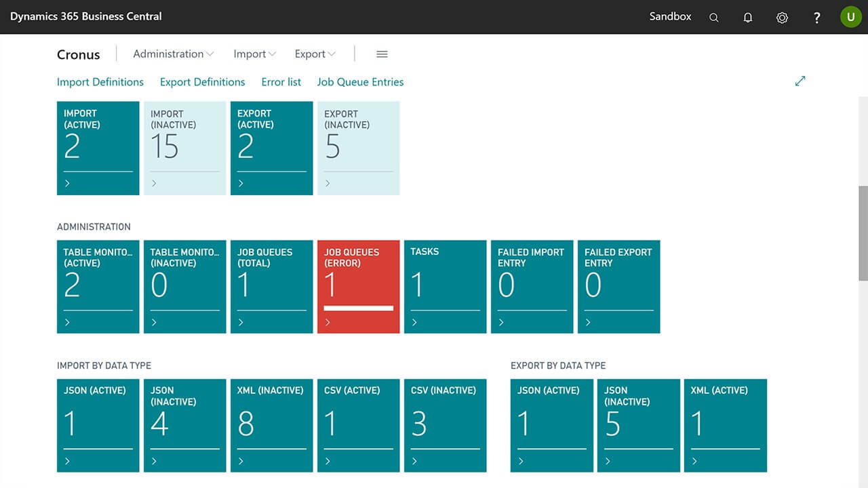Open the export XML (Active) tile

[726, 426]
